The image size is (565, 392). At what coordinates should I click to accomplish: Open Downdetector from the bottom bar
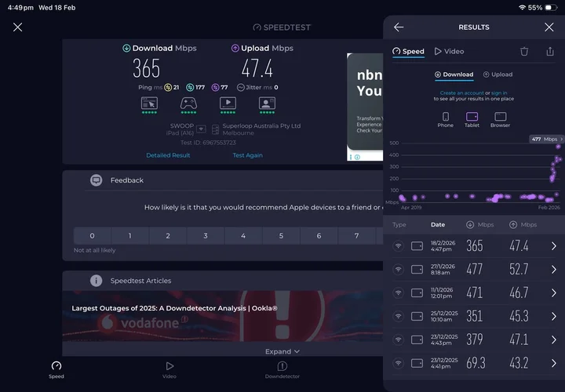[282, 370]
